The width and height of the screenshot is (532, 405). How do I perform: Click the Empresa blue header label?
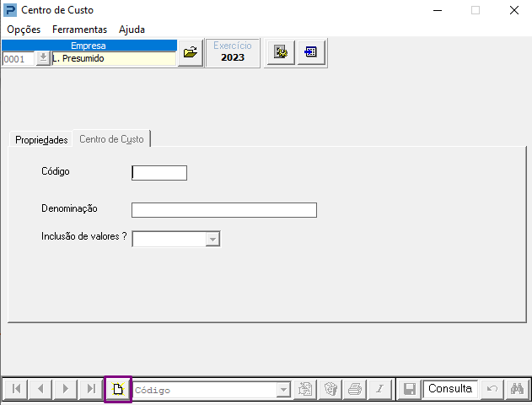(x=89, y=46)
